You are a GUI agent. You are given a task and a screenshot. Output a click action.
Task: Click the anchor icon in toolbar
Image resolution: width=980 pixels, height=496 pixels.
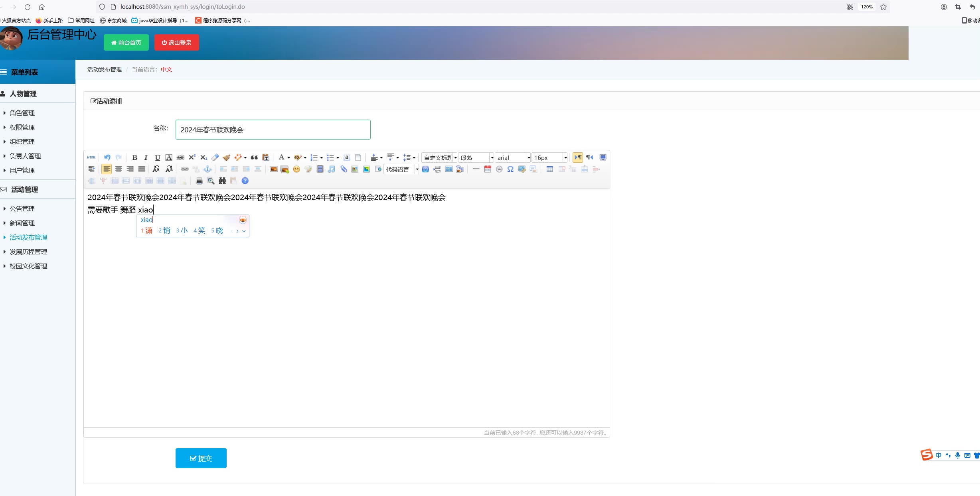(x=207, y=169)
